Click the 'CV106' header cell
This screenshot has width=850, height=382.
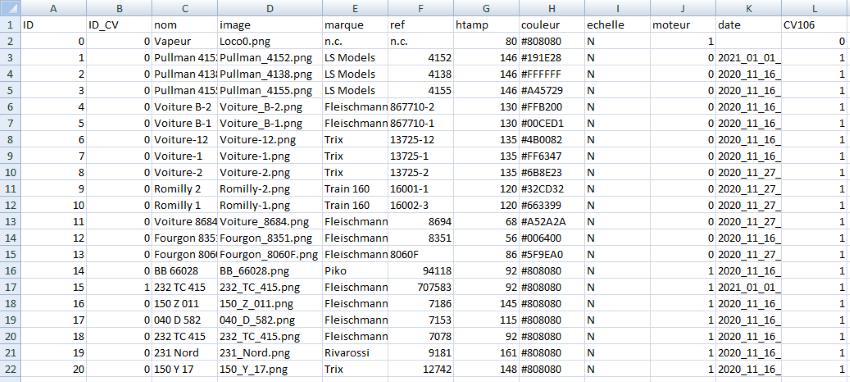point(815,25)
